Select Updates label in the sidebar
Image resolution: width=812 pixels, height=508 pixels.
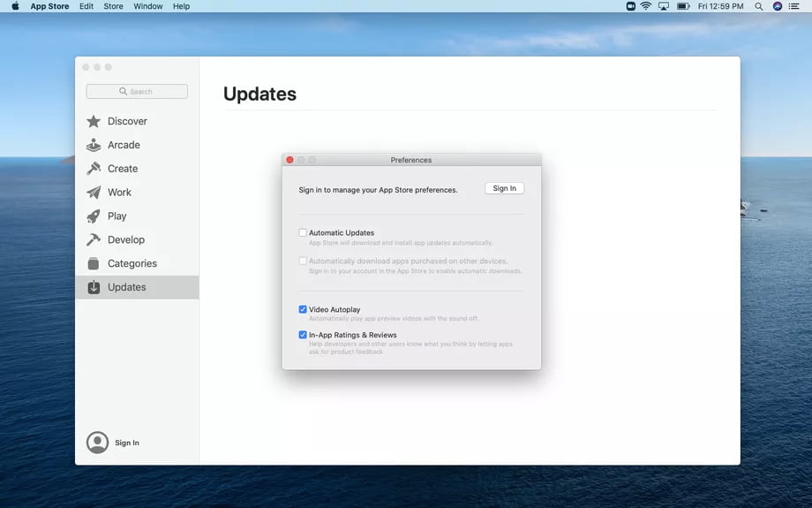(x=127, y=287)
